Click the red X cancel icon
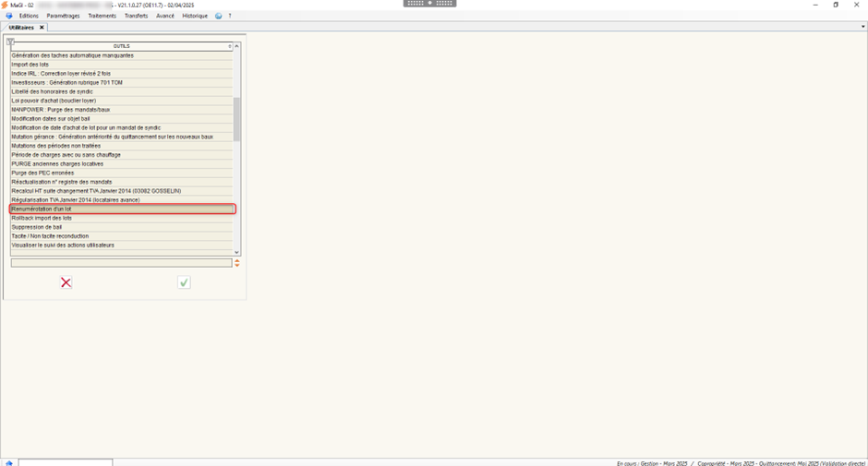 66,282
